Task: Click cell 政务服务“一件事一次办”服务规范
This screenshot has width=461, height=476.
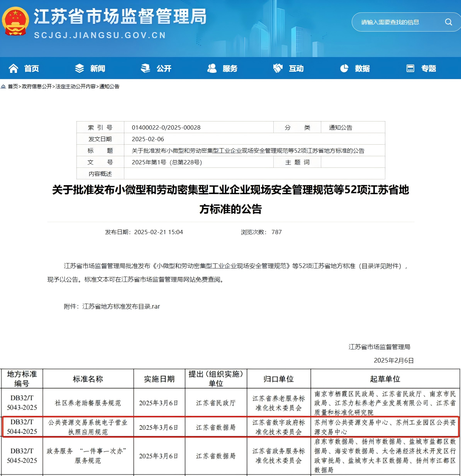Action: pyautogui.click(x=88, y=456)
